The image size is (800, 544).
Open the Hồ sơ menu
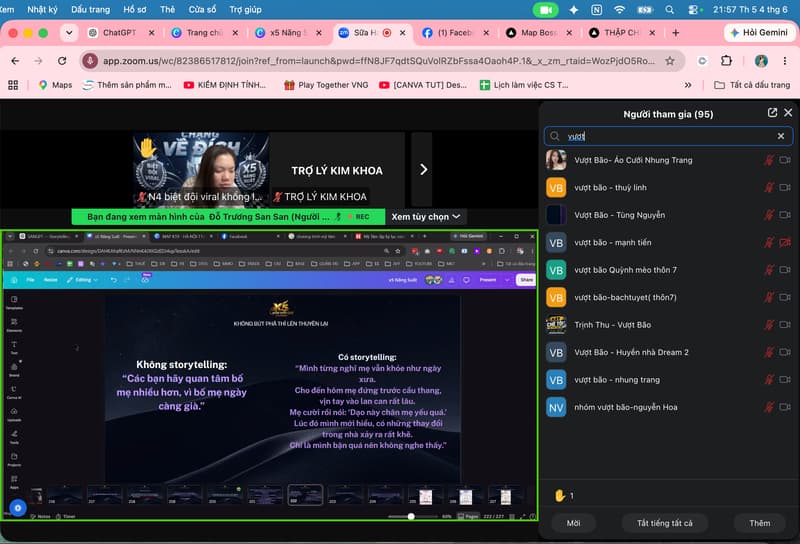pyautogui.click(x=135, y=9)
